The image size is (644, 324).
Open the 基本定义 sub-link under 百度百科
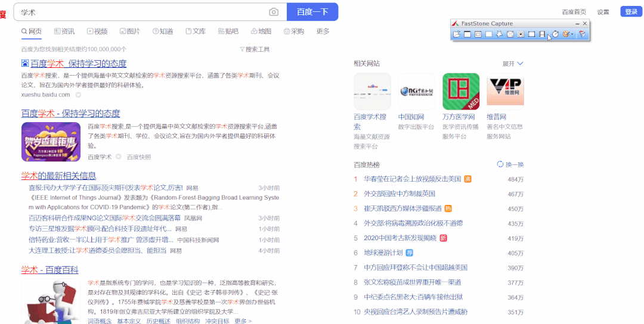click(129, 321)
